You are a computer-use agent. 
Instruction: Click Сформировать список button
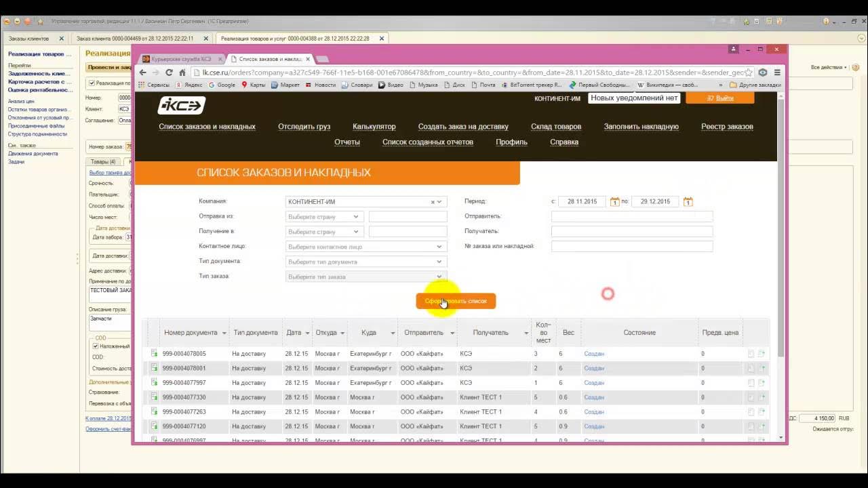[x=456, y=301]
